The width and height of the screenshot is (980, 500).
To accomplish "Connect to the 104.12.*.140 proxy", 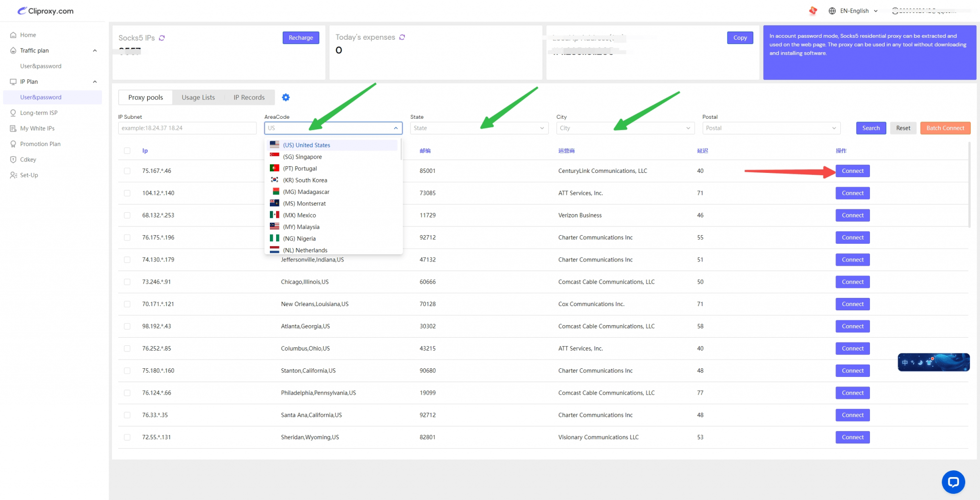I will 852,193.
